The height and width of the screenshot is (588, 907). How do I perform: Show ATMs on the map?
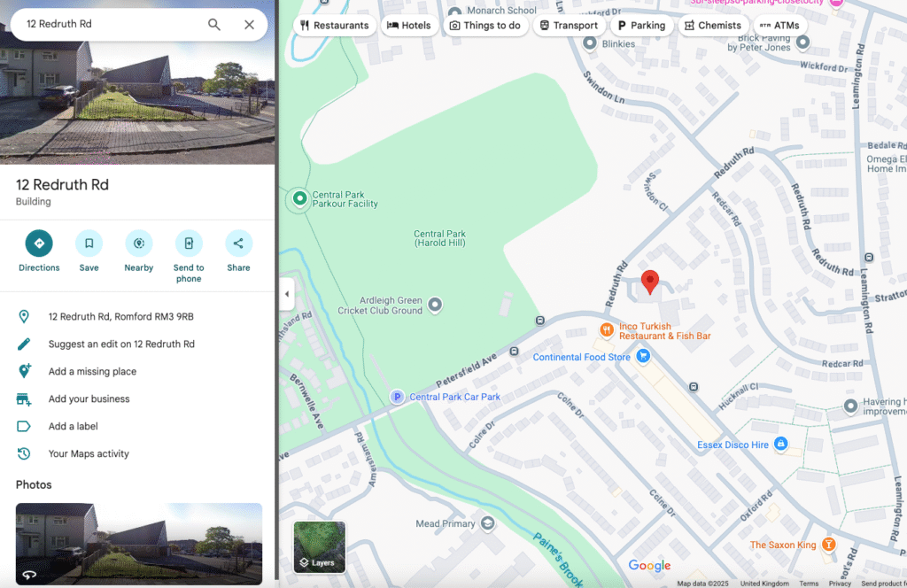pyautogui.click(x=780, y=26)
